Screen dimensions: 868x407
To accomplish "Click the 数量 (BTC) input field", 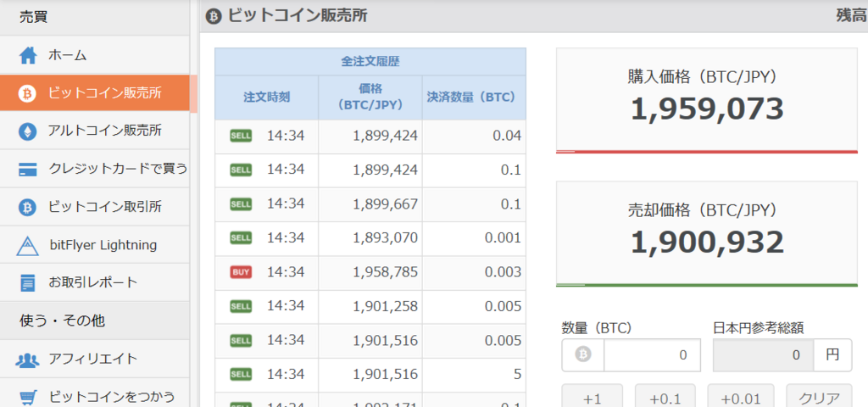I will point(652,355).
